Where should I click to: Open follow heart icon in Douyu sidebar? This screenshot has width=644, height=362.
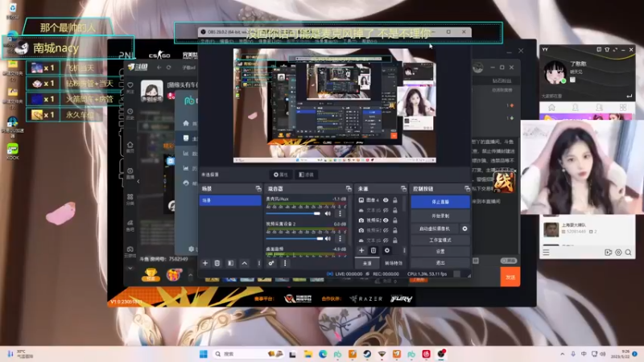[130, 87]
